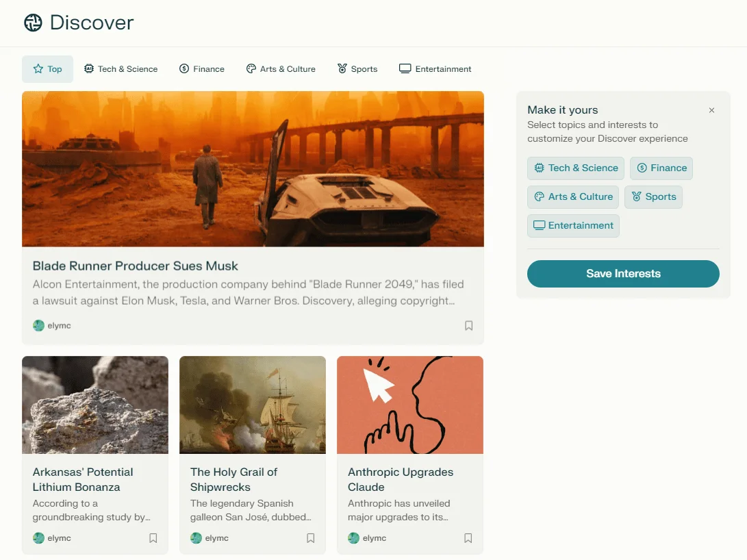This screenshot has height=560, width=747.
Task: Click the TV icon next to Entertainment
Action: pos(405,68)
